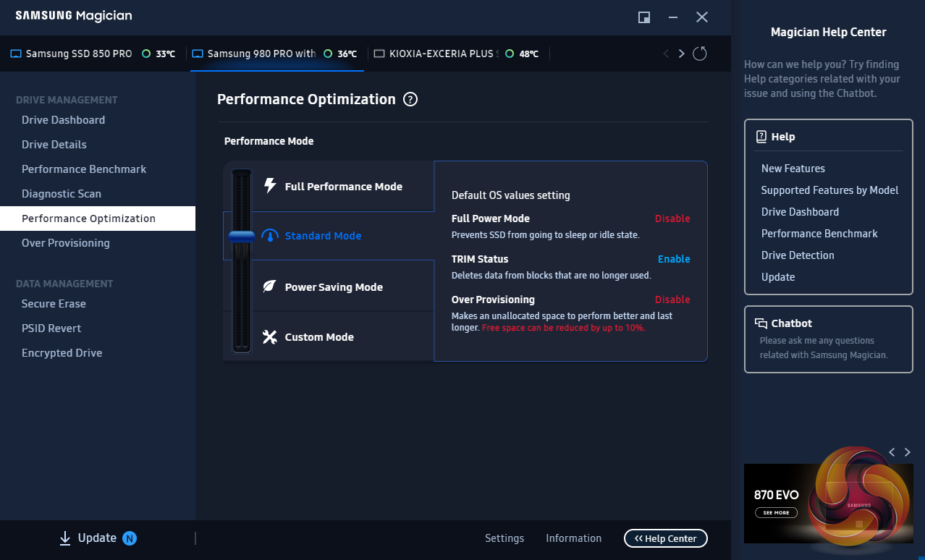Viewport: 925px width, 560px height.
Task: Click the Full Performance lightning bolt icon
Action: tap(270, 186)
